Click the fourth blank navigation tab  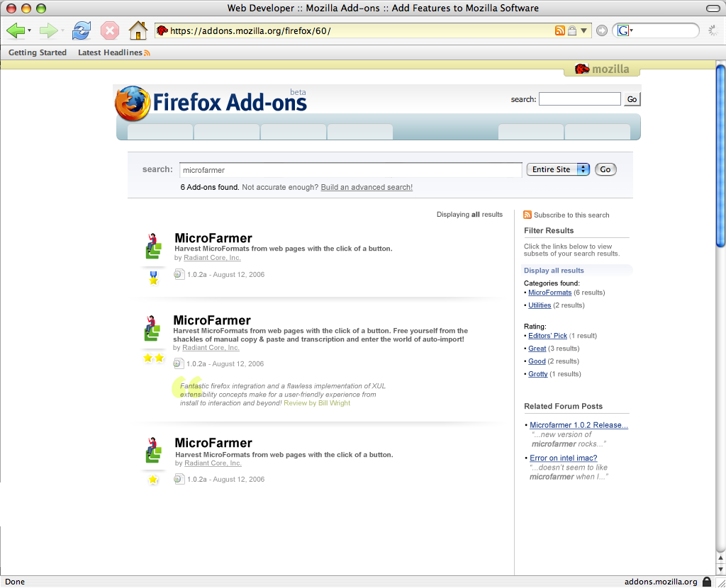coord(360,132)
